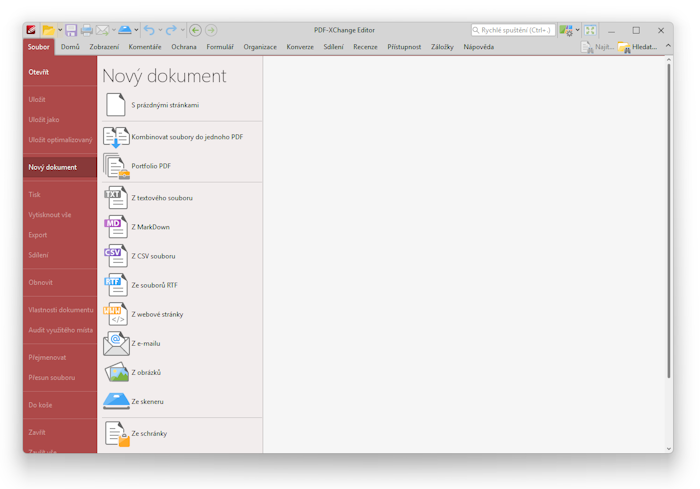This screenshot has width=700, height=489.
Task: Undo with the curved-arrow icon
Action: click(149, 30)
